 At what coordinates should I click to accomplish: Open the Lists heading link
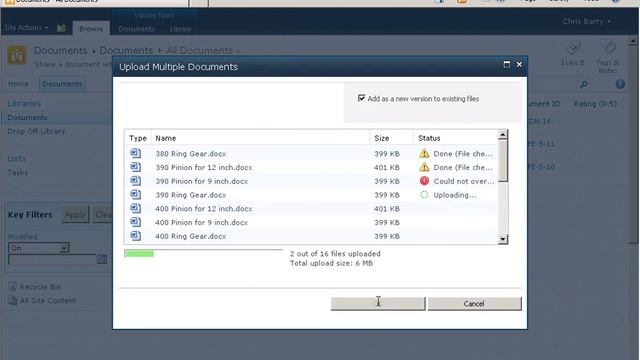point(16,158)
